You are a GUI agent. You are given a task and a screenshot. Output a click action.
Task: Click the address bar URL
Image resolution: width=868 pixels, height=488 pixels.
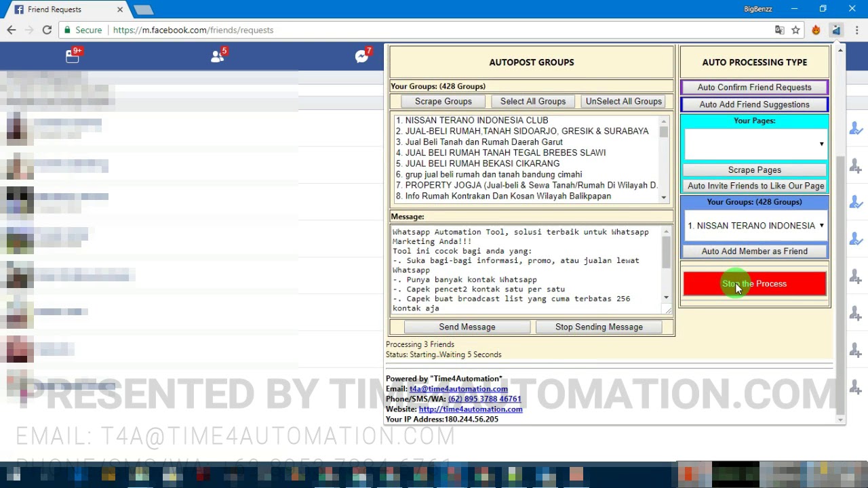coord(193,30)
